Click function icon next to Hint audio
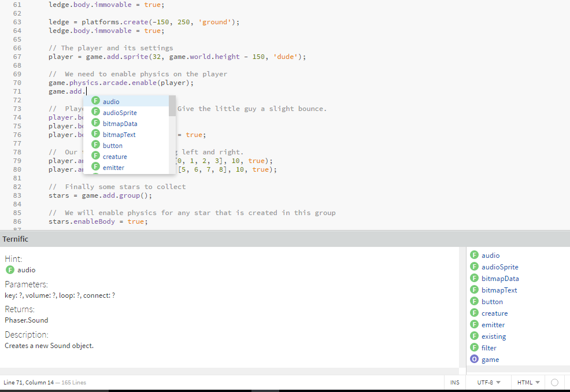 click(x=10, y=270)
